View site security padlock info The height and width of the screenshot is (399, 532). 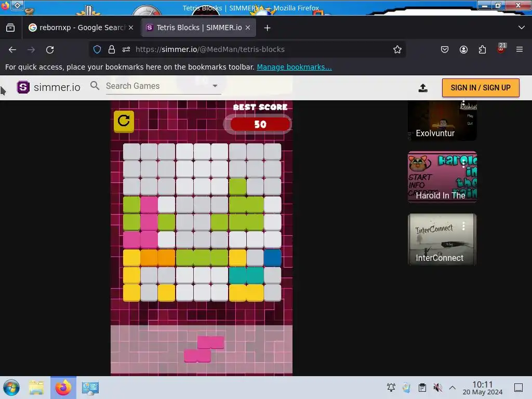112,49
